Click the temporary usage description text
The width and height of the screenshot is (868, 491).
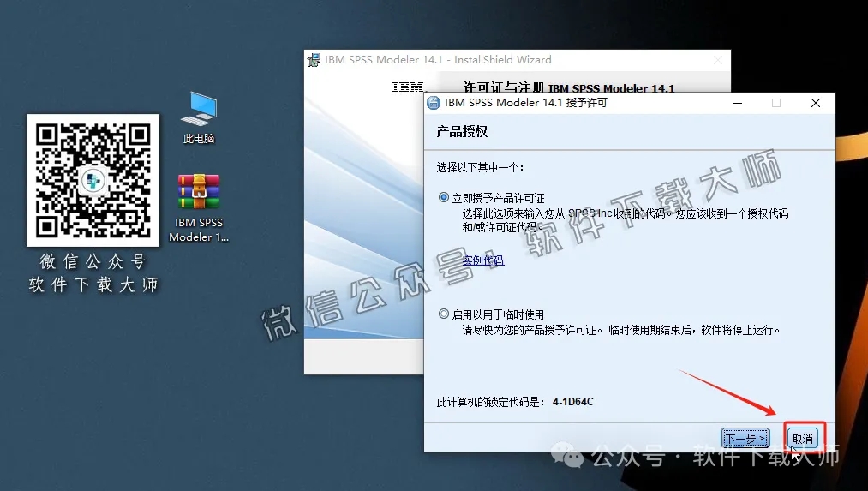click(x=622, y=330)
